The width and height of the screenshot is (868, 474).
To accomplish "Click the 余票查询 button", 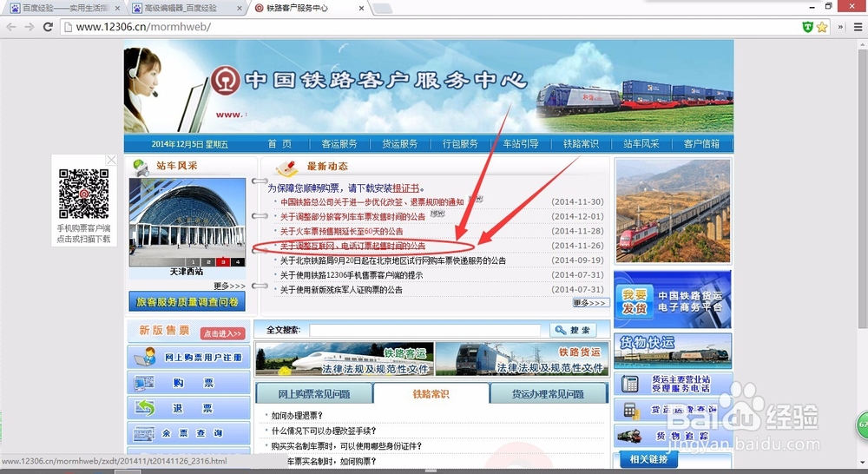I will pos(188,433).
